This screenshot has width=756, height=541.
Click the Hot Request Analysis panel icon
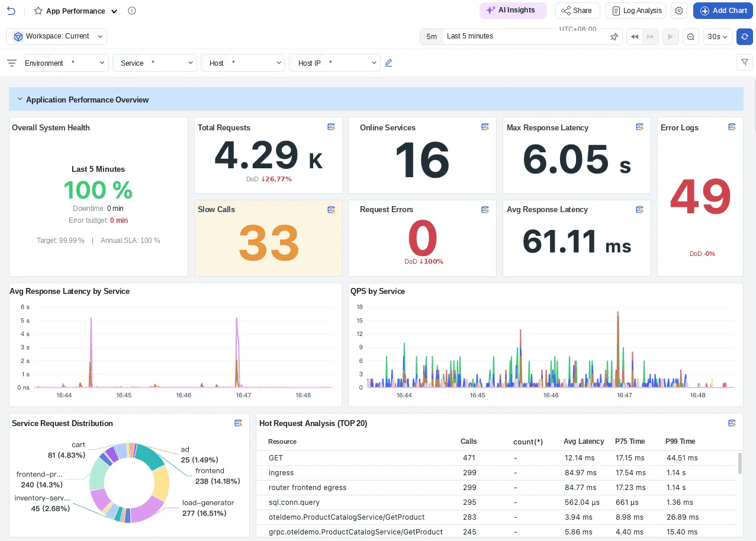[732, 423]
